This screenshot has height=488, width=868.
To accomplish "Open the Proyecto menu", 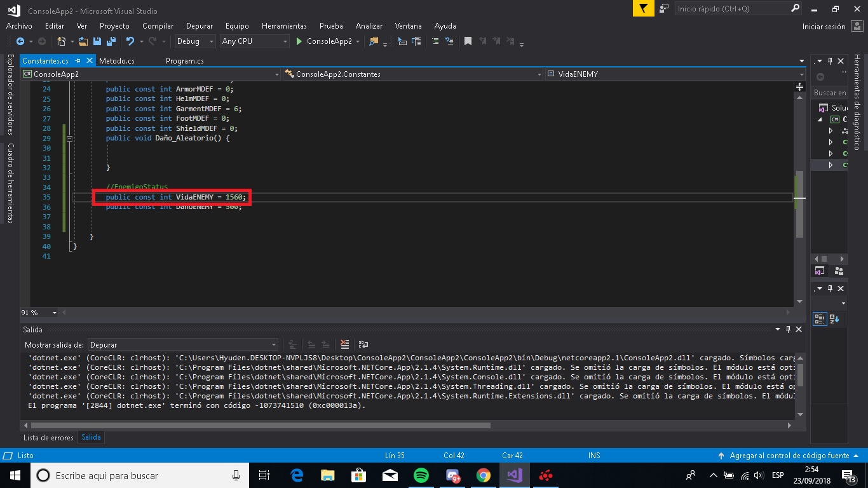I will point(114,26).
